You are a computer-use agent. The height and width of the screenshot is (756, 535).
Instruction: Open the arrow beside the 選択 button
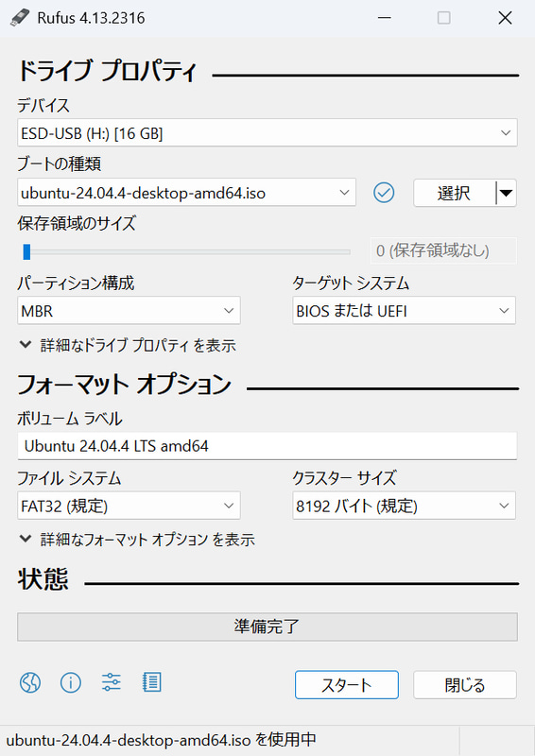(506, 193)
